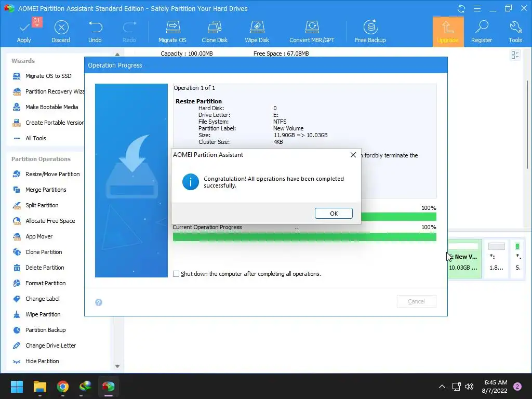Click the Cancel button in Operation Progress
Viewport: 532px width, 399px height.
coord(416,301)
